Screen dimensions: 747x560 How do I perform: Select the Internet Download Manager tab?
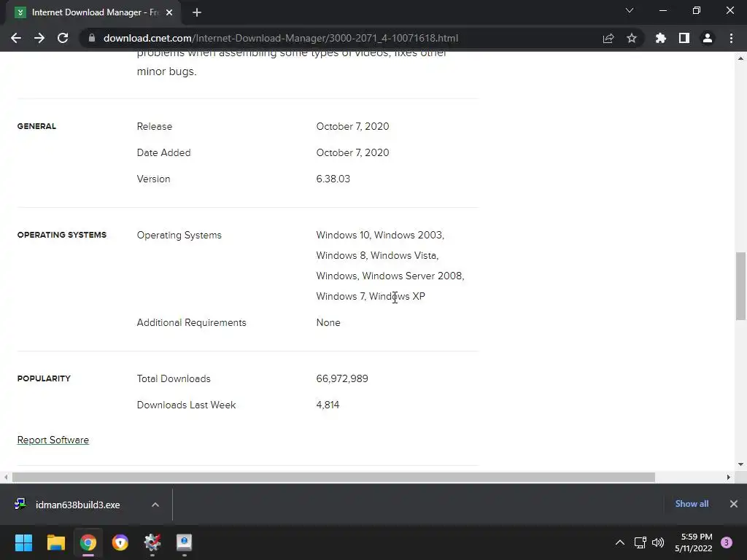[x=93, y=12]
